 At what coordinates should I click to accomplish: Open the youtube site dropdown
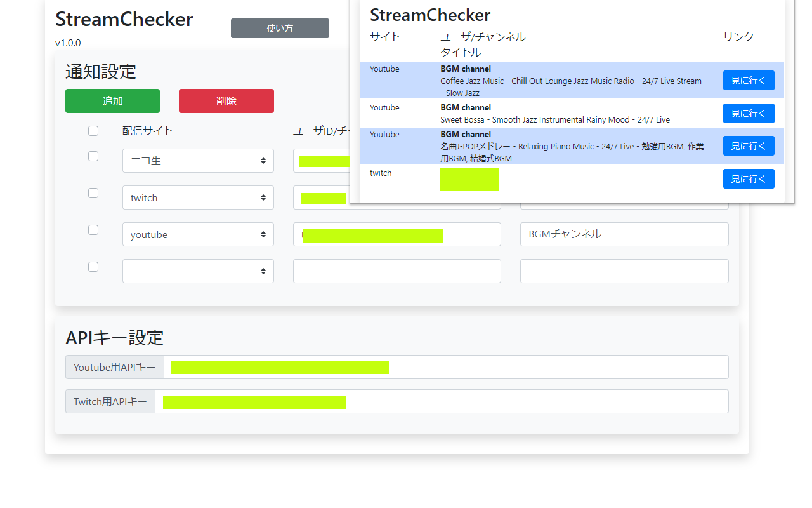coord(198,234)
